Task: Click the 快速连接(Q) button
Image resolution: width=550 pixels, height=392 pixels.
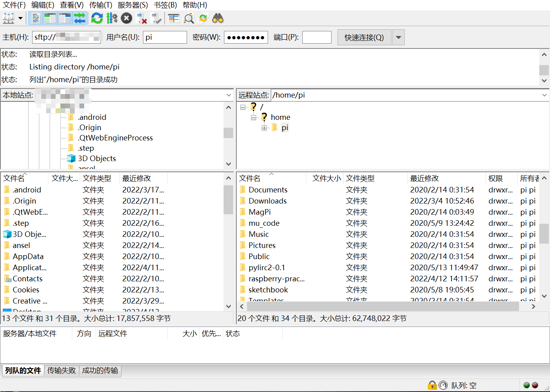Action: (364, 37)
